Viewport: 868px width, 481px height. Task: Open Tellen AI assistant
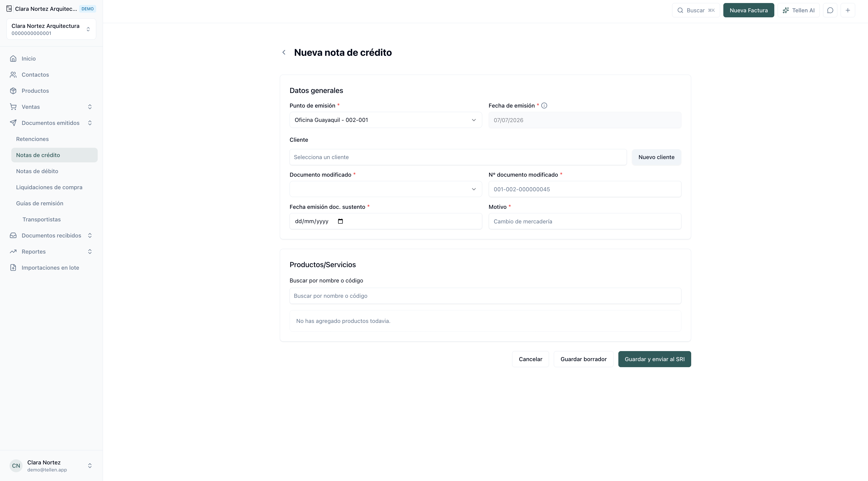pyautogui.click(x=798, y=10)
